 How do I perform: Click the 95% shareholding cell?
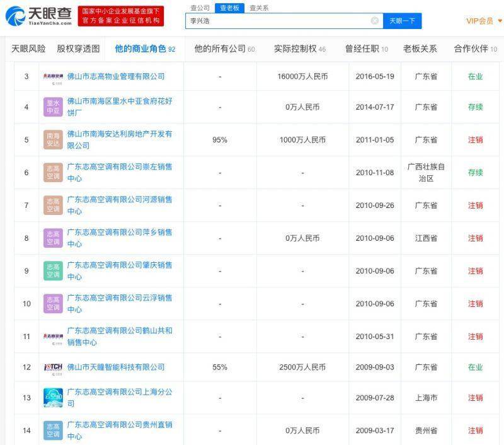click(220, 140)
